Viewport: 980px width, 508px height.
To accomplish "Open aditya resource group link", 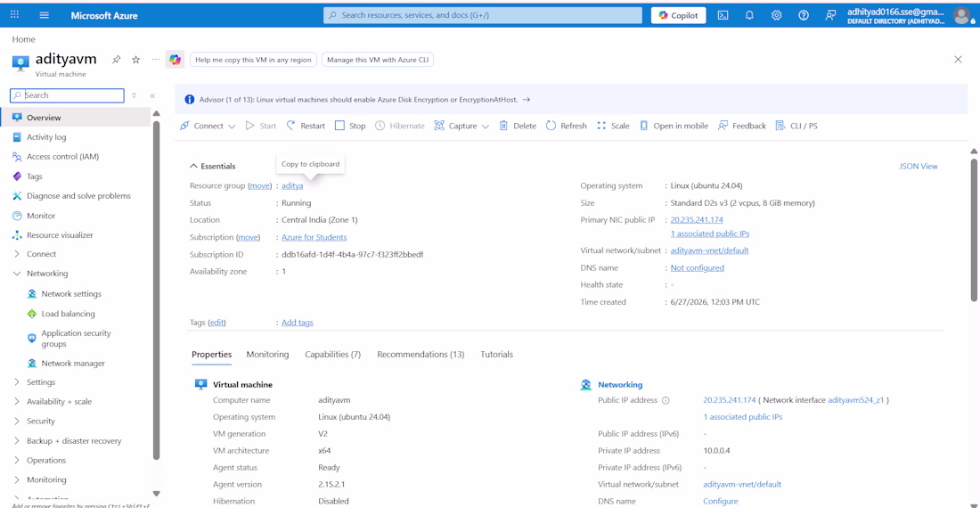I will (x=292, y=185).
